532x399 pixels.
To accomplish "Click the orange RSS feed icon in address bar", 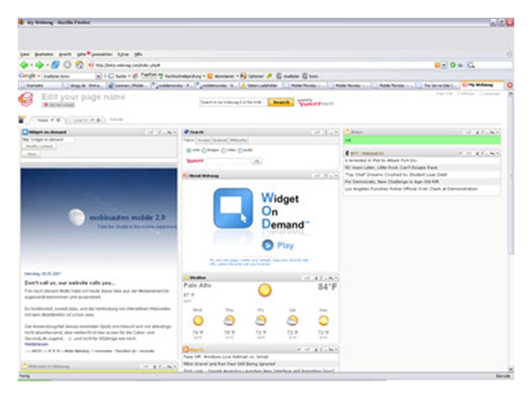I will [x=437, y=65].
